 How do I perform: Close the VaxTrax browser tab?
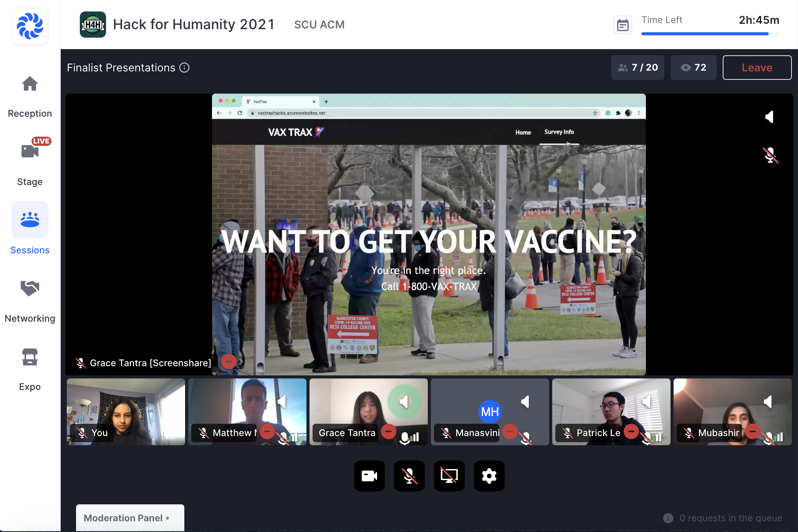pos(314,102)
